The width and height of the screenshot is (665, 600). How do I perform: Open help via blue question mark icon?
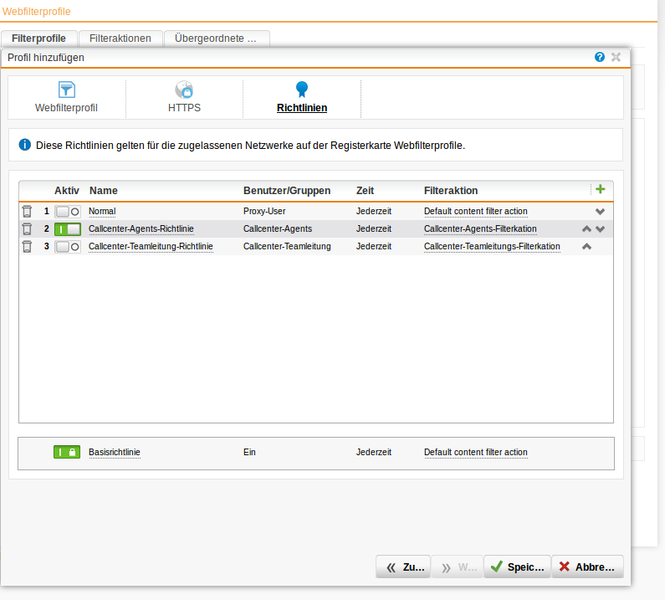(600, 57)
